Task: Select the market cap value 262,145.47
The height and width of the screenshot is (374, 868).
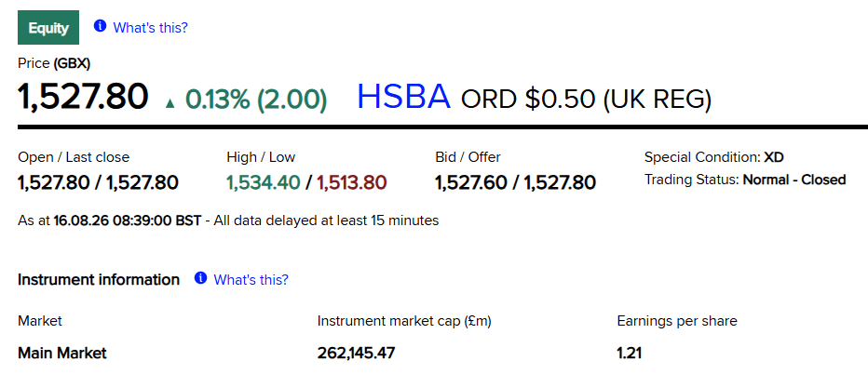Action: coord(356,353)
